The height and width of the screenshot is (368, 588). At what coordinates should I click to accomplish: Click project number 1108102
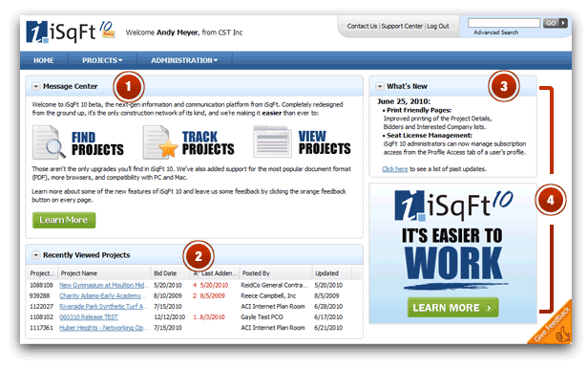(41, 317)
